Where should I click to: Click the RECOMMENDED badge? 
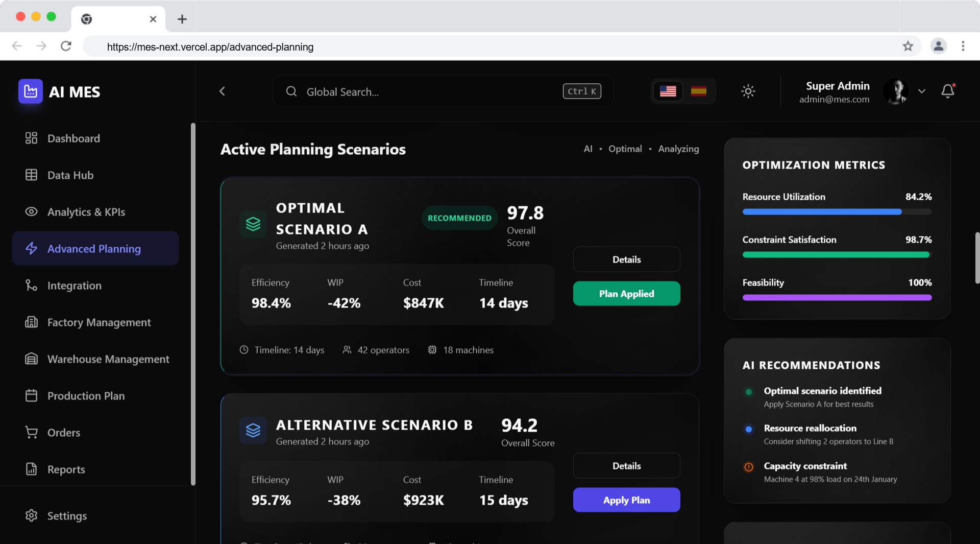point(459,218)
